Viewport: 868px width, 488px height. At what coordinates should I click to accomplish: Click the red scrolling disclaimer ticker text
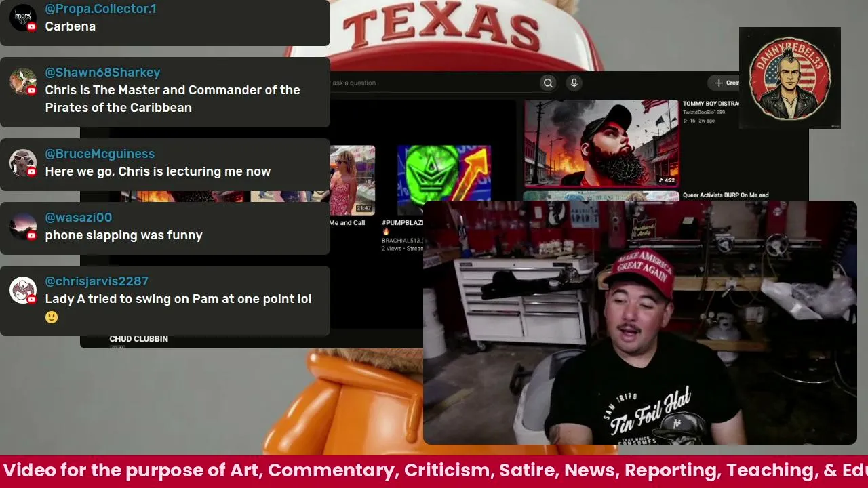tap(434, 470)
